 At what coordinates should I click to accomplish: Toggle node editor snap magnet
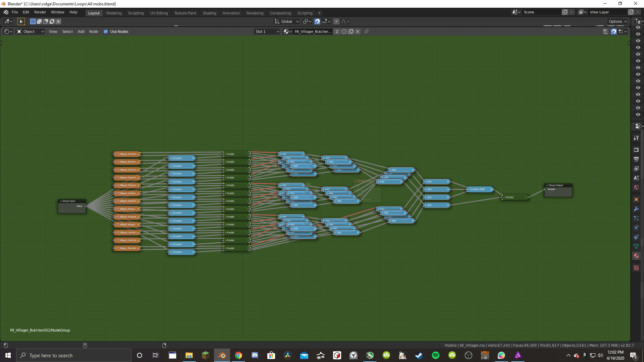(x=613, y=32)
